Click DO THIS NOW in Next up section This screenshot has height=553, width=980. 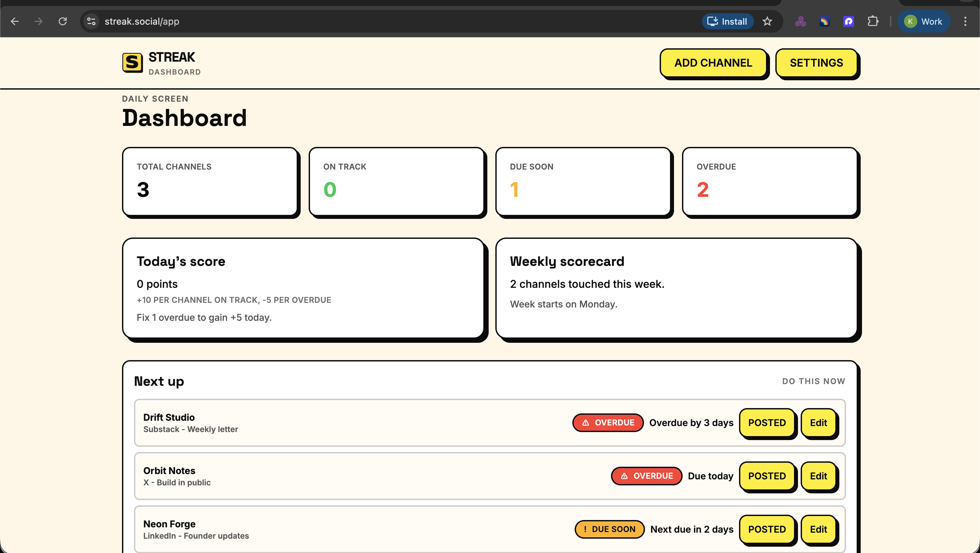pos(813,381)
